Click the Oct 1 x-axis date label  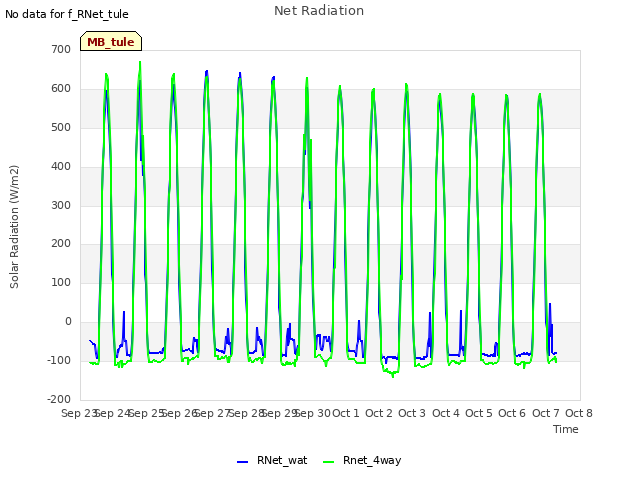(x=346, y=413)
